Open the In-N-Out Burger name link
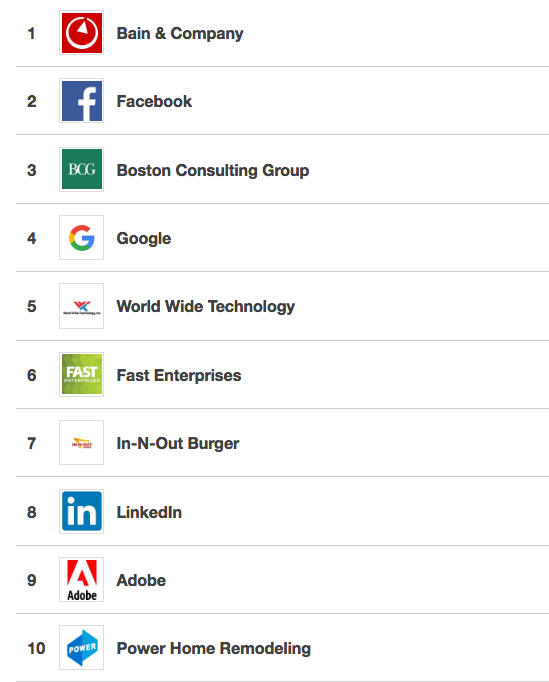Screen dimensions: 549x682 coord(177,444)
